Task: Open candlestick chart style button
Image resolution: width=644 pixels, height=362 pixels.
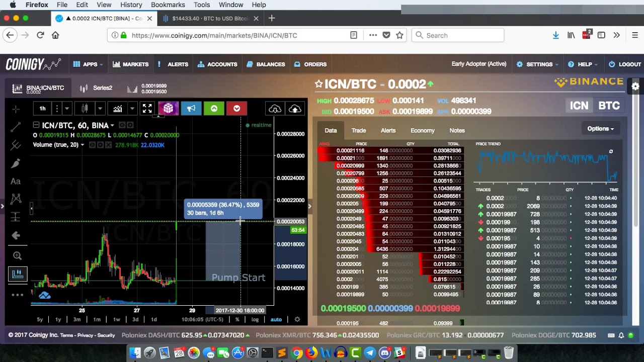Action: click(x=85, y=109)
